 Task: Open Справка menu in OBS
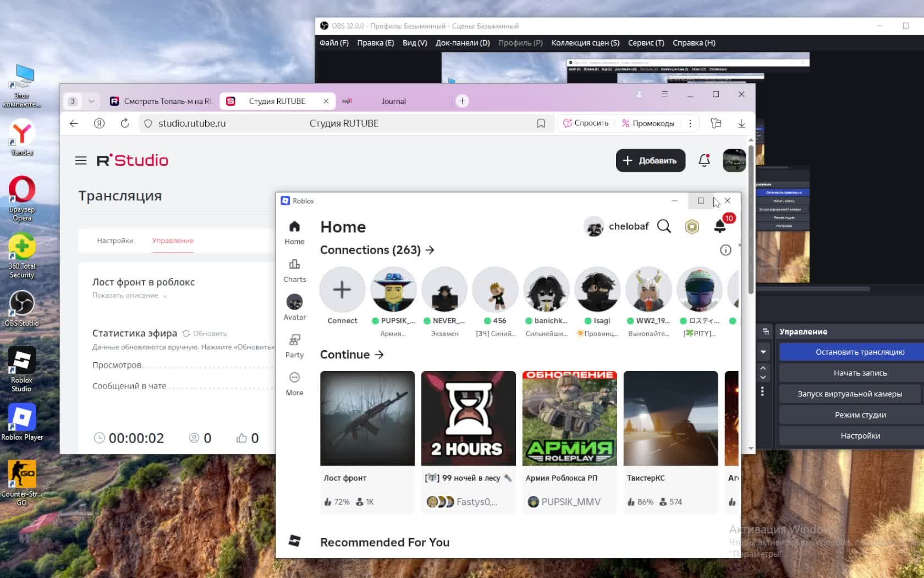[694, 43]
